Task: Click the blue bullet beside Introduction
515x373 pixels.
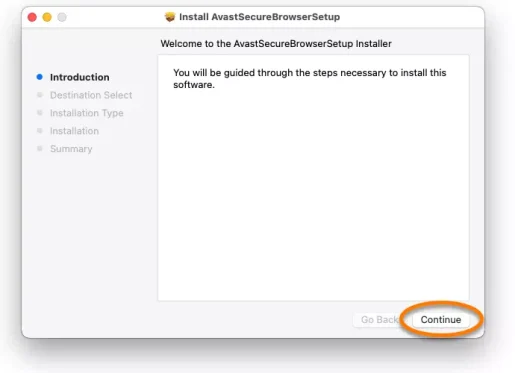Action: point(40,77)
